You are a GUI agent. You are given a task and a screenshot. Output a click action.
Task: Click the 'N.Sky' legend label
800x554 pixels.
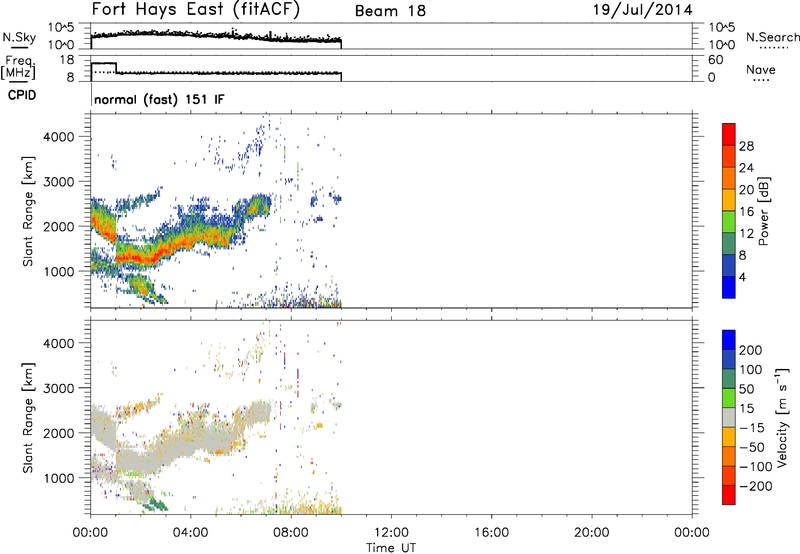(x=19, y=37)
